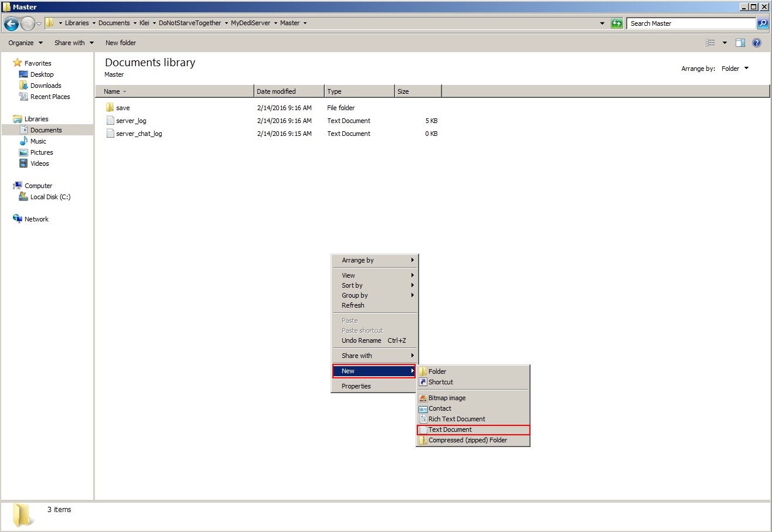The width and height of the screenshot is (772, 532).
Task: Open Desktop in the Favorites list
Action: coord(42,74)
